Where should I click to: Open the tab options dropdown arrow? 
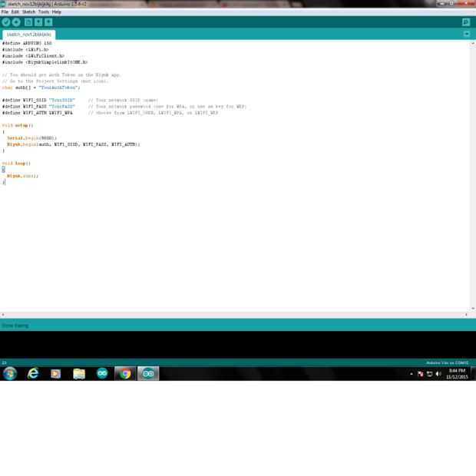467,34
